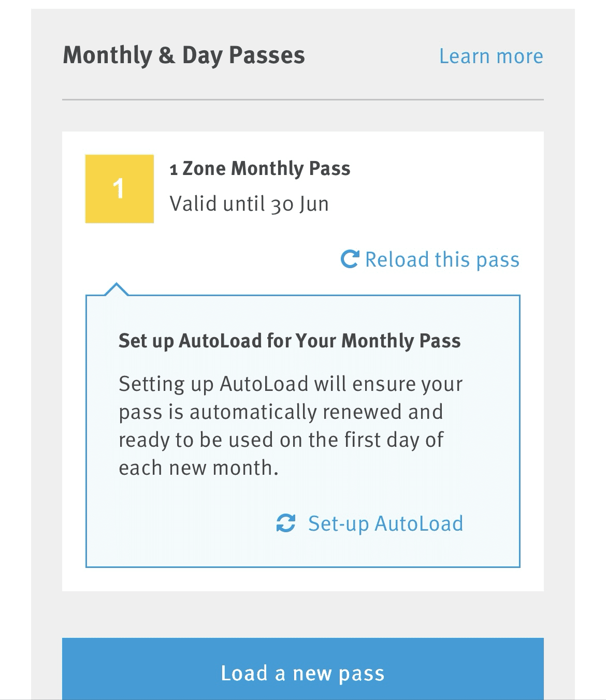Select Set-up AutoLoad
This screenshot has height=700, width=606.
pyautogui.click(x=385, y=523)
